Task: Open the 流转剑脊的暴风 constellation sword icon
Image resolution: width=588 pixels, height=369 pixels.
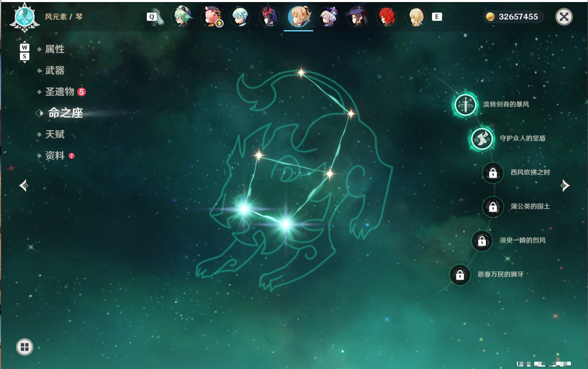Action: pos(465,104)
